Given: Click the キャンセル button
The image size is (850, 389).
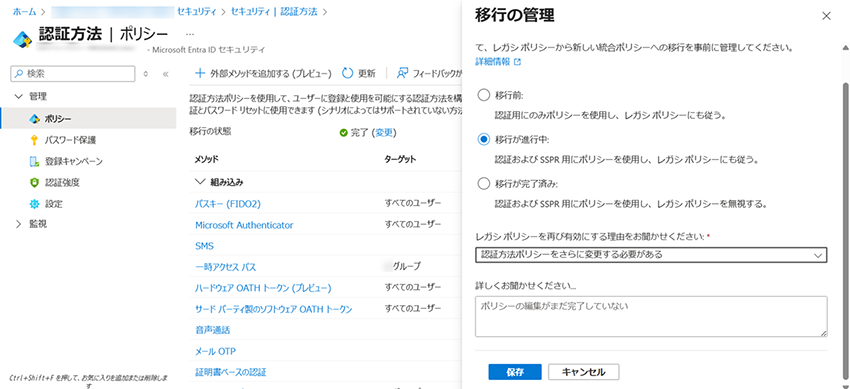Looking at the screenshot, I should 583,372.
